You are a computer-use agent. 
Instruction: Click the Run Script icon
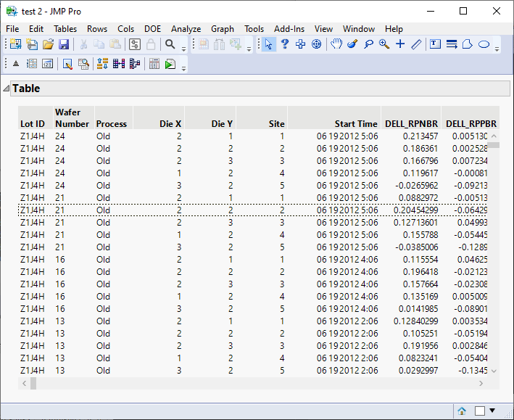(x=170, y=64)
